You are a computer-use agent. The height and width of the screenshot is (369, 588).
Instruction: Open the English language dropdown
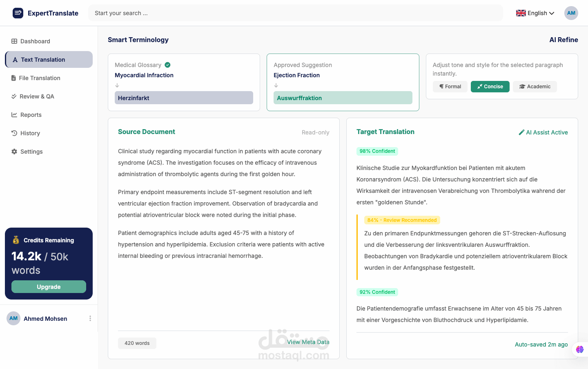pyautogui.click(x=535, y=13)
